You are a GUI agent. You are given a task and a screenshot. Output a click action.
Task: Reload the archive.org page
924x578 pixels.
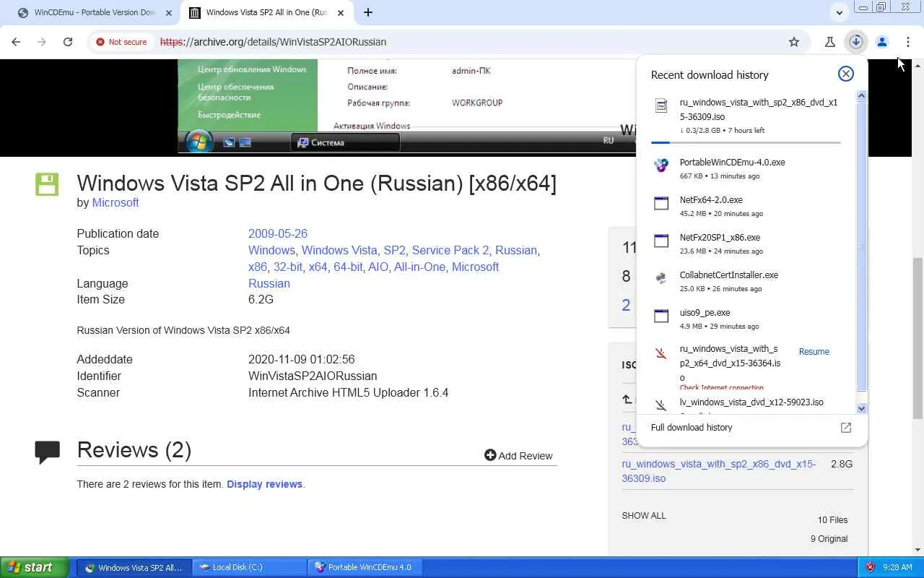(x=68, y=42)
